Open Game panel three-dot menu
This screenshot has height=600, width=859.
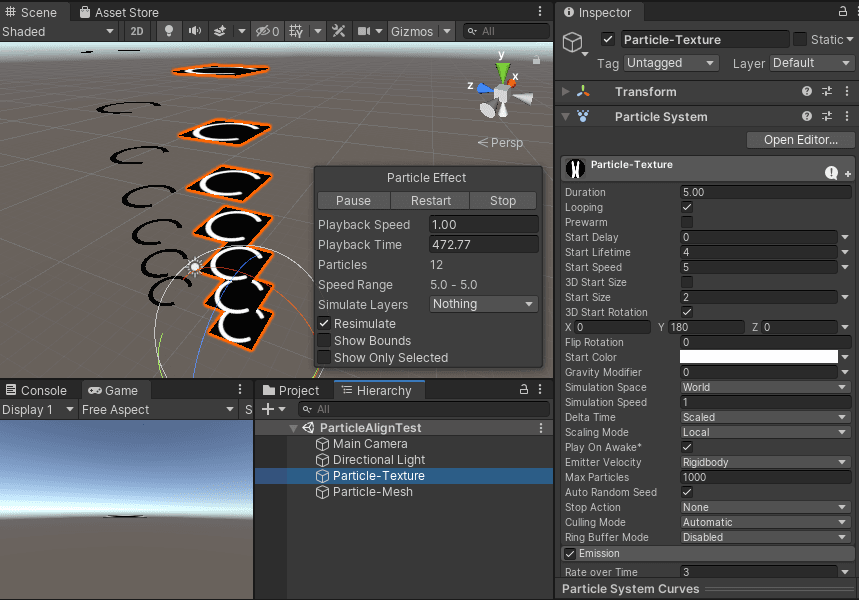240,389
